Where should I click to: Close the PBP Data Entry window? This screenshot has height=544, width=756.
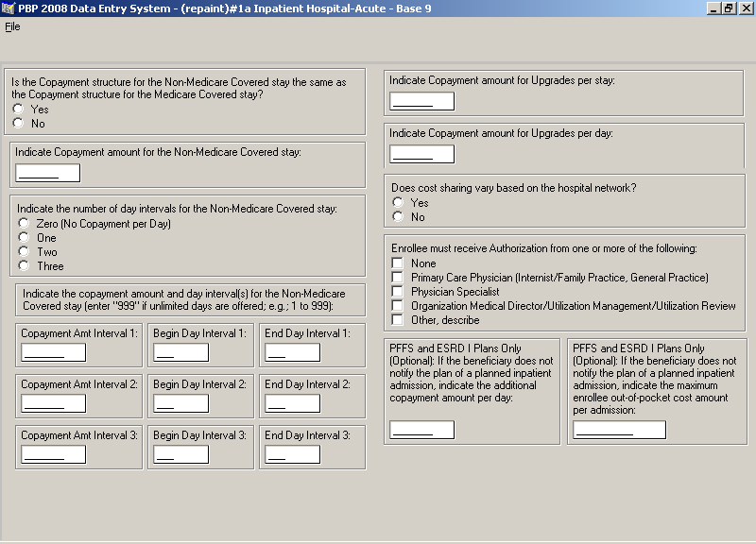point(745,8)
